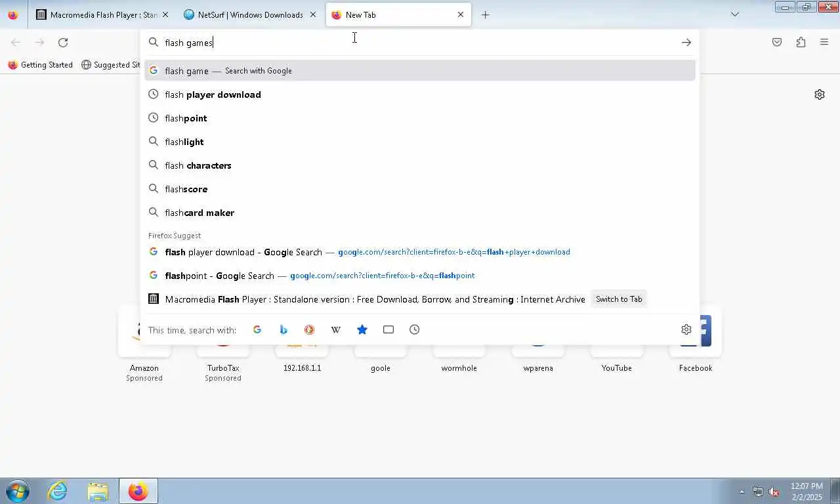The height and width of the screenshot is (504, 840).
Task: Click the Switch to Tab button
Action: [x=619, y=299]
